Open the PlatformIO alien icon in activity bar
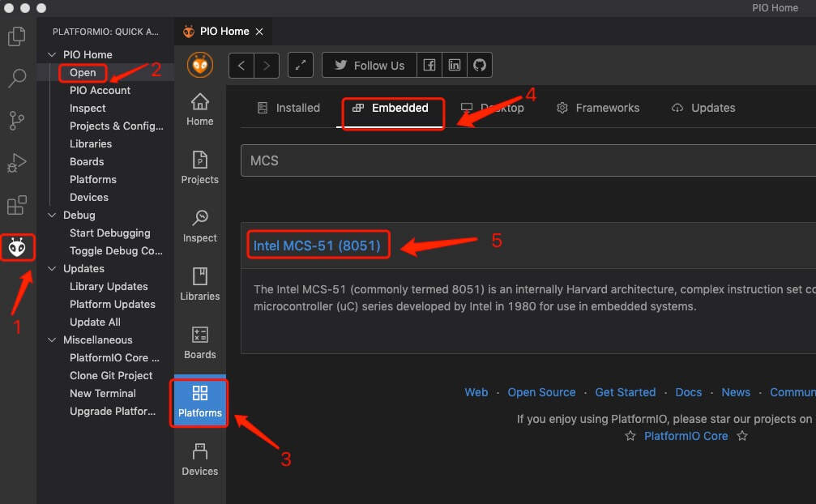This screenshot has height=504, width=816. click(17, 248)
